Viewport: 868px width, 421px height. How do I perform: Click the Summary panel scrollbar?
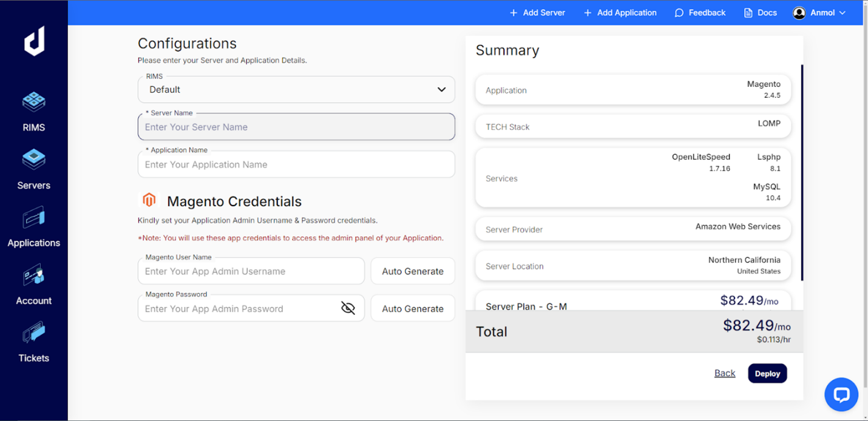point(802,173)
